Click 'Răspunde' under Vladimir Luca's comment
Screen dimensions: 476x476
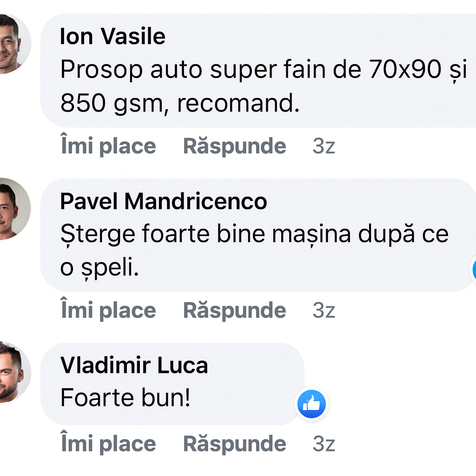coord(235,443)
